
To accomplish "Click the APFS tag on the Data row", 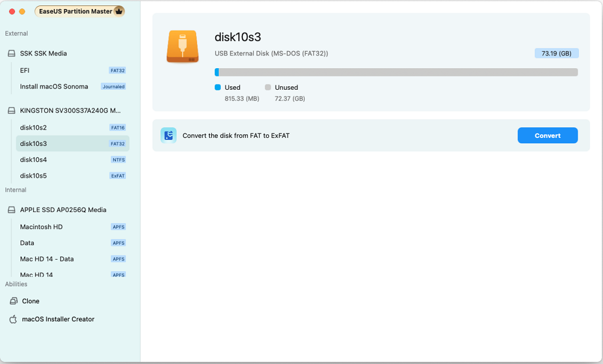I will pyautogui.click(x=118, y=243).
